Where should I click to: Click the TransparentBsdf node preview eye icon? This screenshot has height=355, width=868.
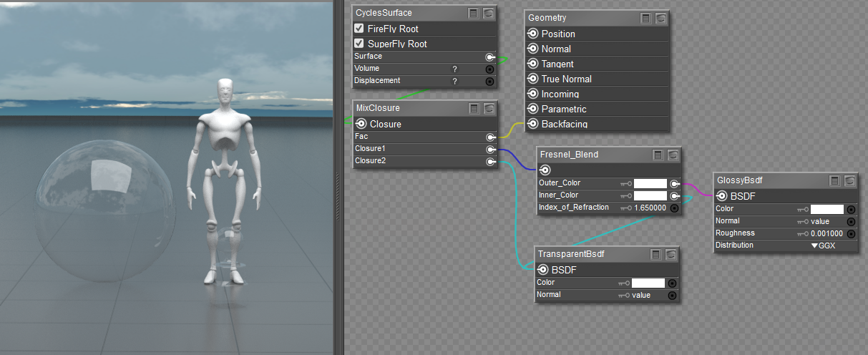pos(671,255)
